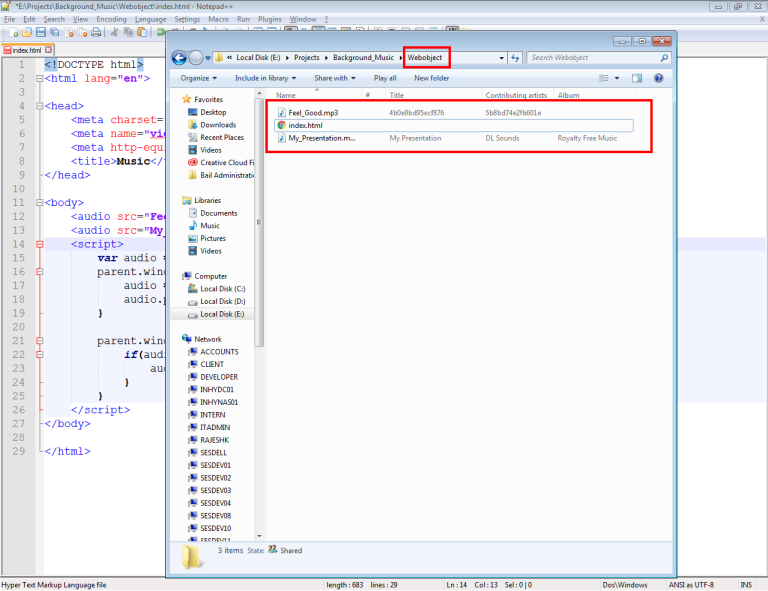The width and height of the screenshot is (768, 591).
Task: Open the Share with dropdown
Action: [334, 78]
